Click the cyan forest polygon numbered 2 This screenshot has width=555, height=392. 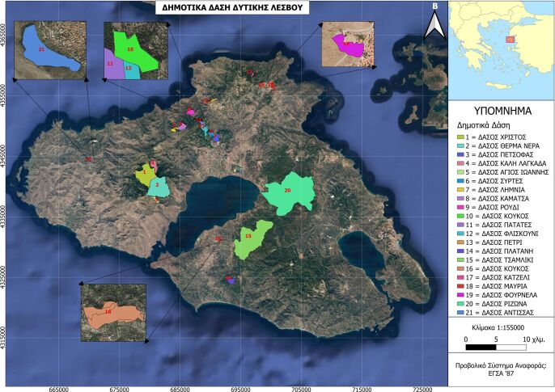[157, 188]
